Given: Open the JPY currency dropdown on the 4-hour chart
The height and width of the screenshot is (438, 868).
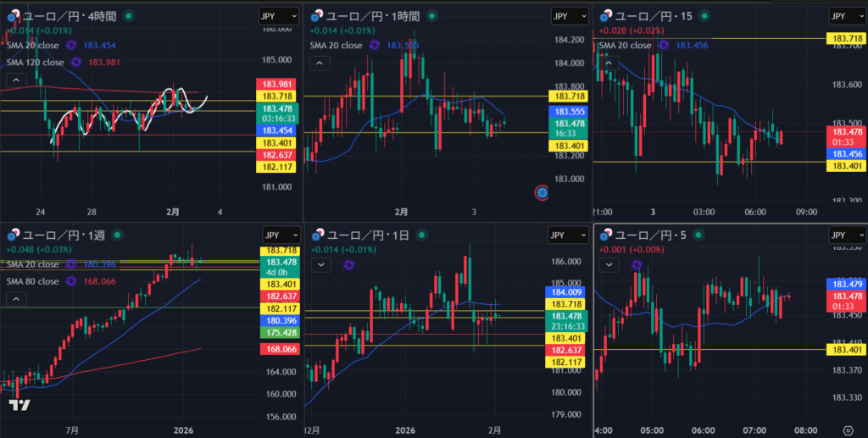Looking at the screenshot, I should 277,16.
